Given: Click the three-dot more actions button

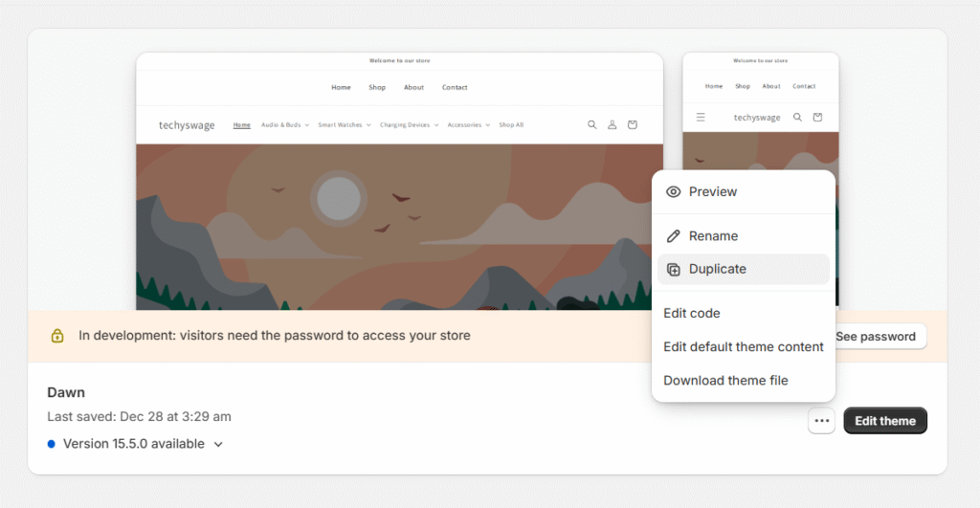Looking at the screenshot, I should point(822,421).
